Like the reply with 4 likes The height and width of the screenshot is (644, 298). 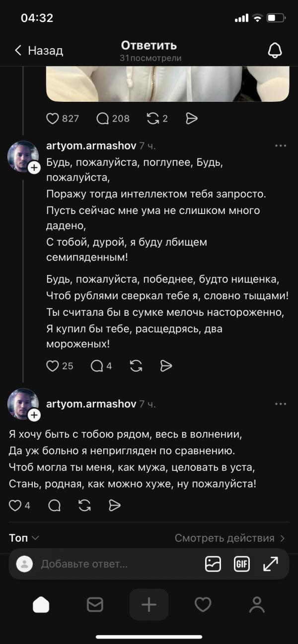click(x=15, y=505)
